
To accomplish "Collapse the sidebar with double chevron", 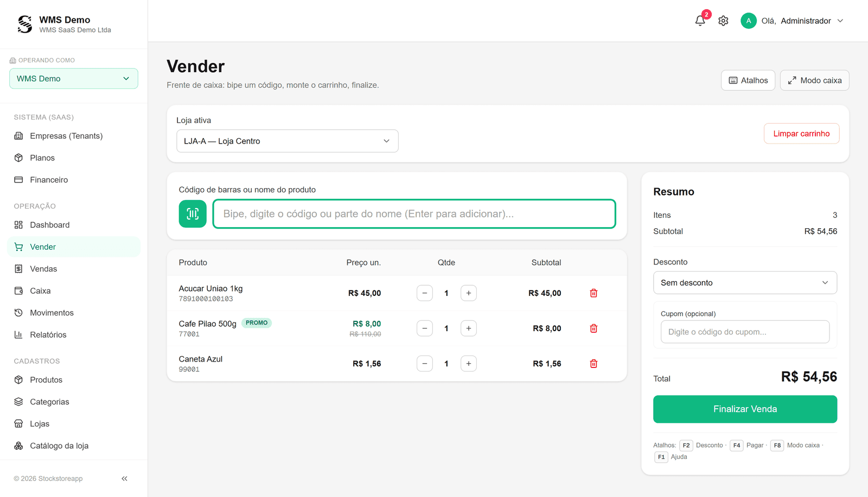I will 124,479.
